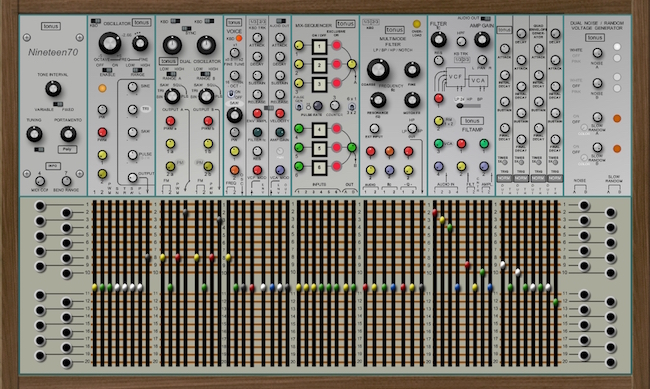
Task: Click the INFO button on the main panel
Action: tap(53, 165)
